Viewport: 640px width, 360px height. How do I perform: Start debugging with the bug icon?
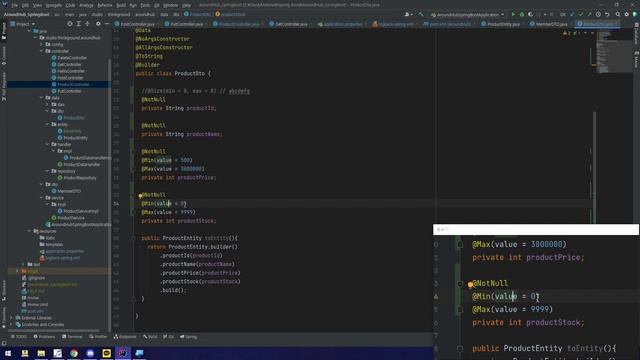point(522,14)
